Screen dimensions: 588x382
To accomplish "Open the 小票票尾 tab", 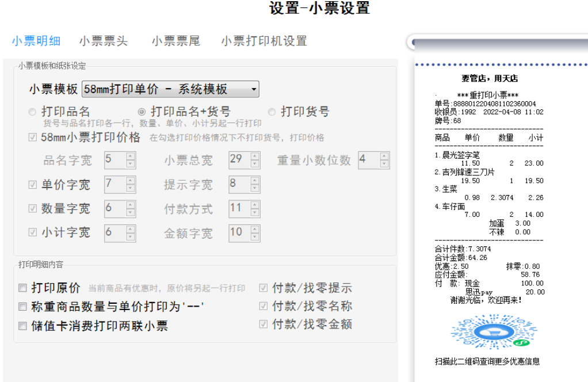I will [x=176, y=41].
